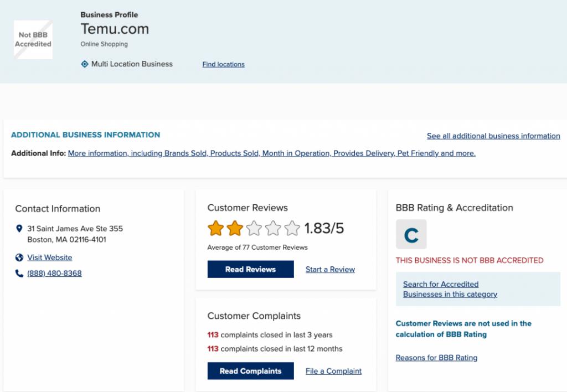The height and width of the screenshot is (392, 567).
Task: Click the map pin address icon
Action: [x=19, y=229]
